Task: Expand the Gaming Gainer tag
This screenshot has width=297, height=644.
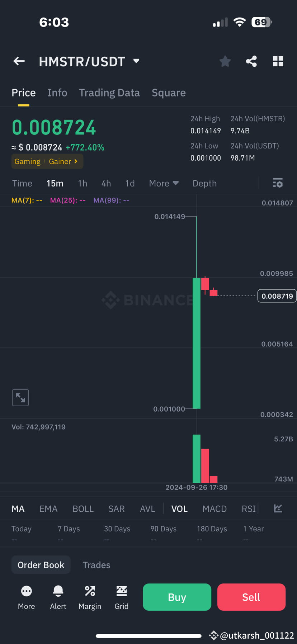Action: coord(47,161)
